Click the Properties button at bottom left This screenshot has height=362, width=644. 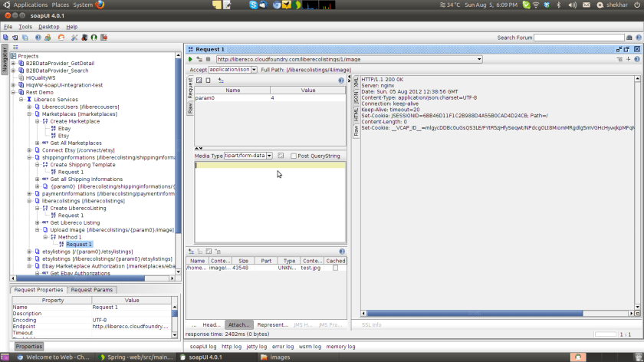pyautogui.click(x=29, y=347)
